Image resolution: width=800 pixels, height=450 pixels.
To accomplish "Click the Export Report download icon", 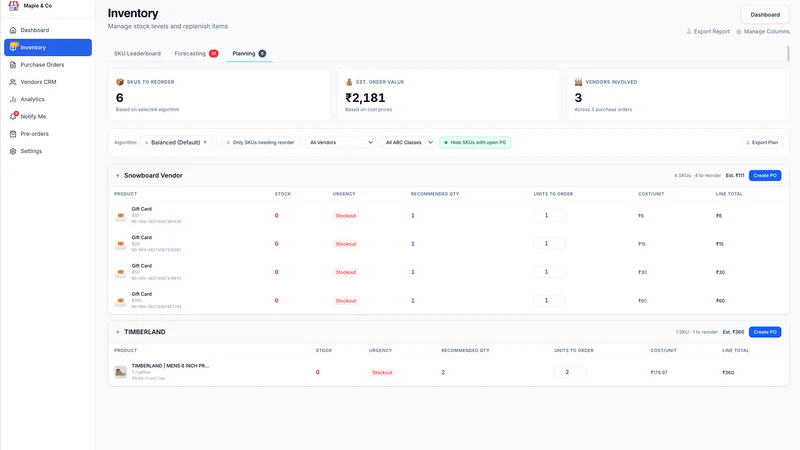I will pos(689,32).
